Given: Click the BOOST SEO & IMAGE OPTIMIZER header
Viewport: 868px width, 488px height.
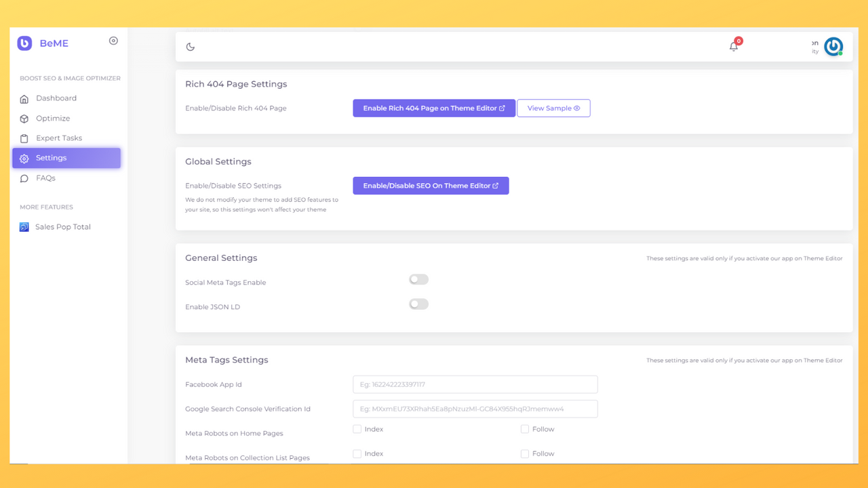Looking at the screenshot, I should 70,79.
